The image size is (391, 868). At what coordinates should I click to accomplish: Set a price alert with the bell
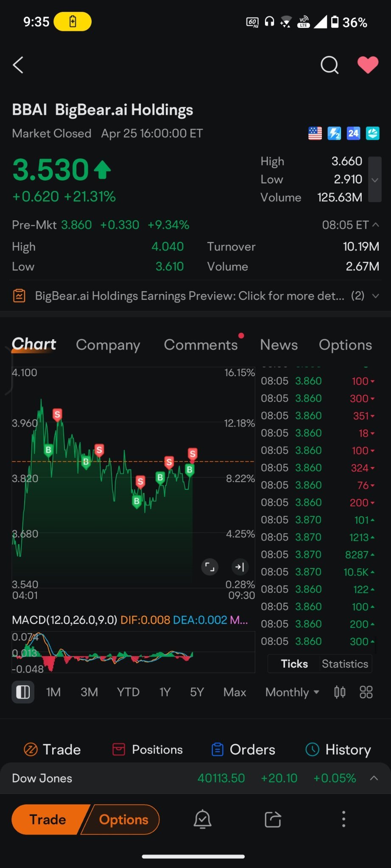click(x=203, y=819)
